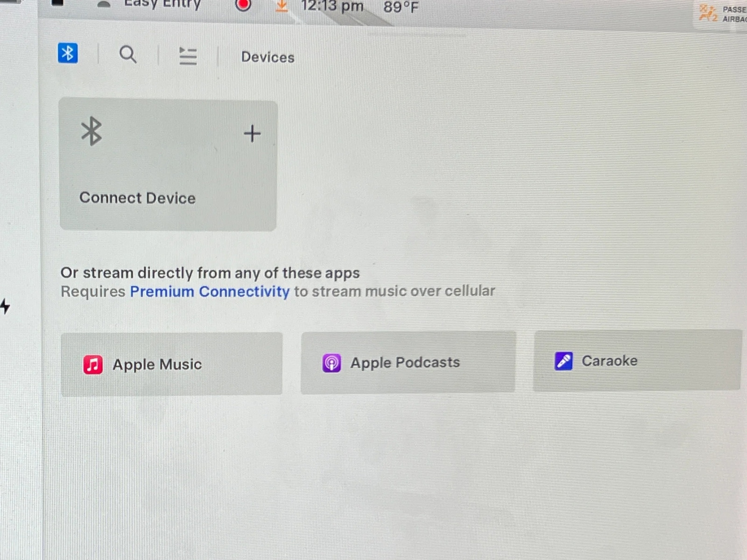Launch the Apple Podcasts app button
Viewport: 747px width, 560px height.
[408, 363]
